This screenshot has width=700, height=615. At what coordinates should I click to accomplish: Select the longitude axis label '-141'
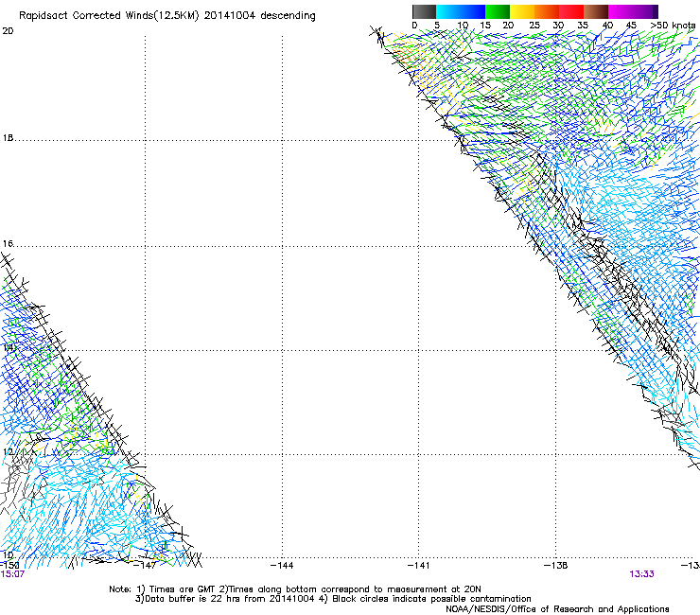[x=418, y=566]
